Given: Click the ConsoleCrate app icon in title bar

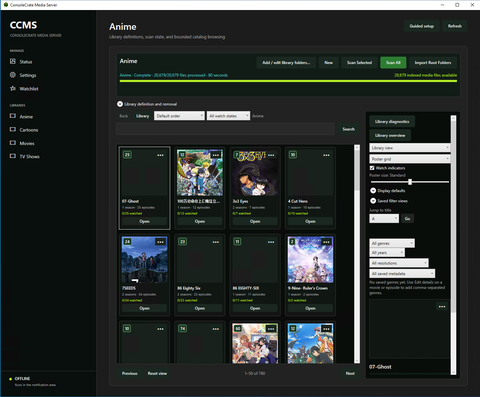Looking at the screenshot, I should [x=6, y=5].
